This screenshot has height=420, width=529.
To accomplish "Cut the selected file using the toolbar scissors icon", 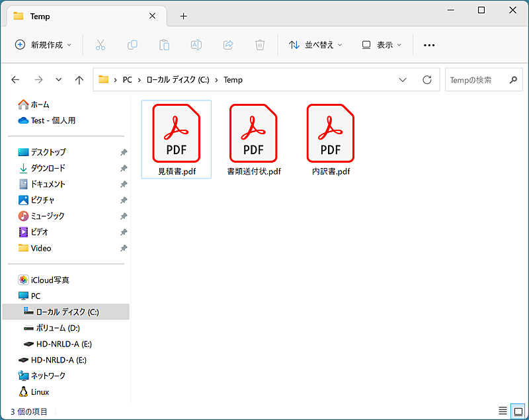I will click(x=101, y=45).
